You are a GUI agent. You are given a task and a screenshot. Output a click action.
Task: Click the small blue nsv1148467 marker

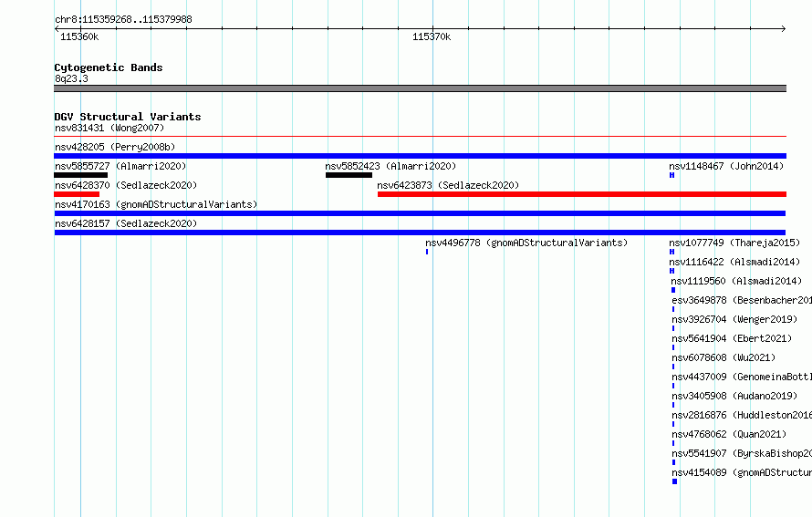pos(671,175)
